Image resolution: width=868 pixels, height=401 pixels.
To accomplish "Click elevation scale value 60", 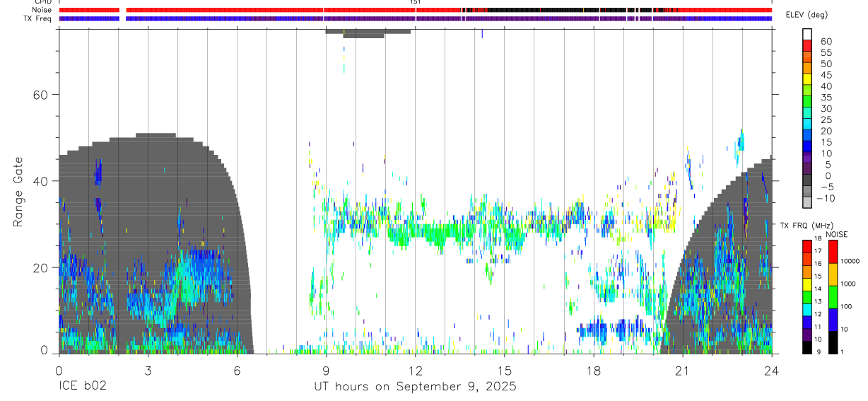I will point(826,41).
